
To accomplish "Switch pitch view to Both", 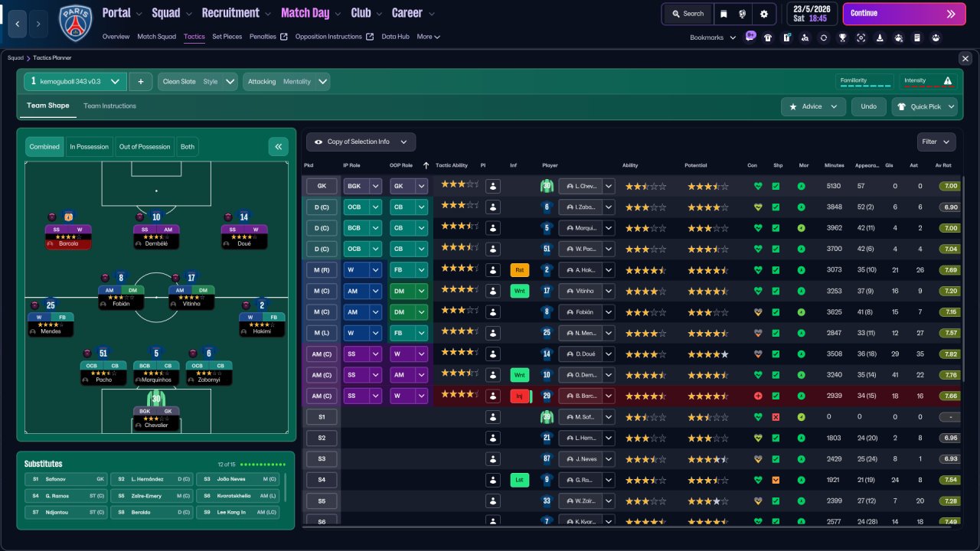I will pyautogui.click(x=188, y=147).
